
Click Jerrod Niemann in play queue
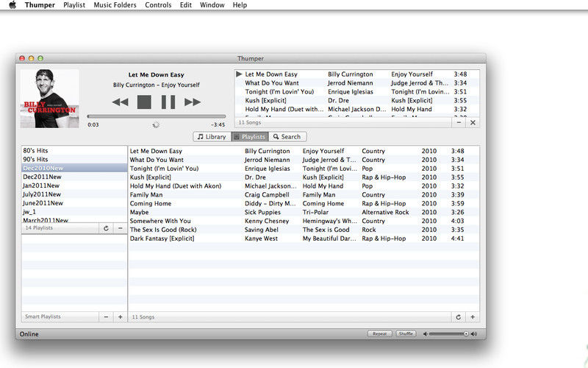[351, 83]
